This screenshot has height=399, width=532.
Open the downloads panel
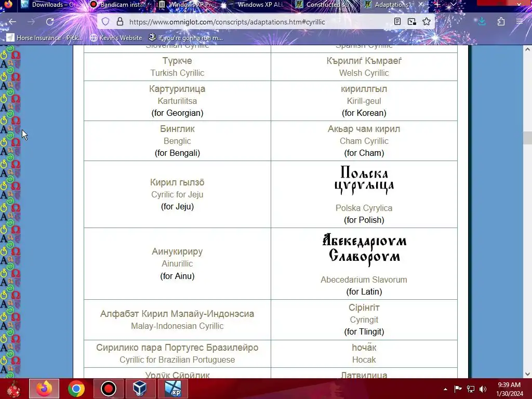pyautogui.click(x=482, y=22)
